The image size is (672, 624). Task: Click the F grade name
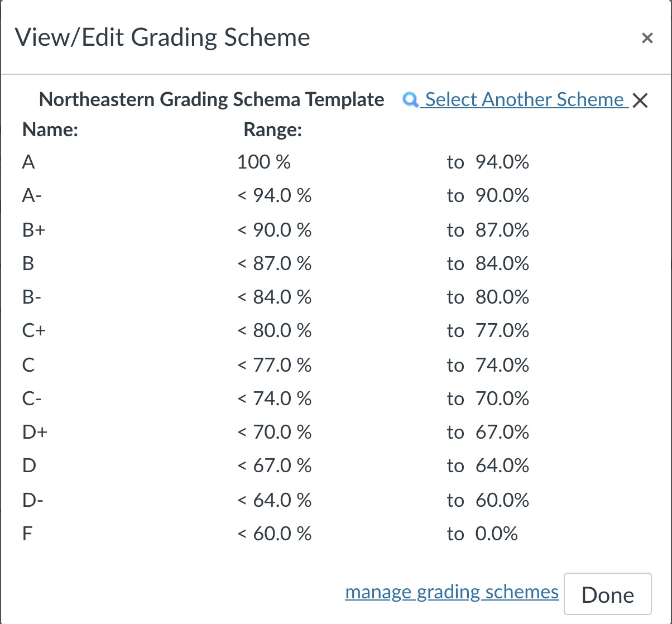point(27,534)
